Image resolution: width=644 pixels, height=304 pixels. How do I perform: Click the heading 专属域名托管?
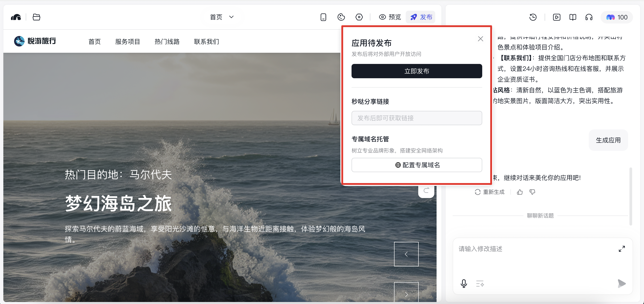(370, 139)
